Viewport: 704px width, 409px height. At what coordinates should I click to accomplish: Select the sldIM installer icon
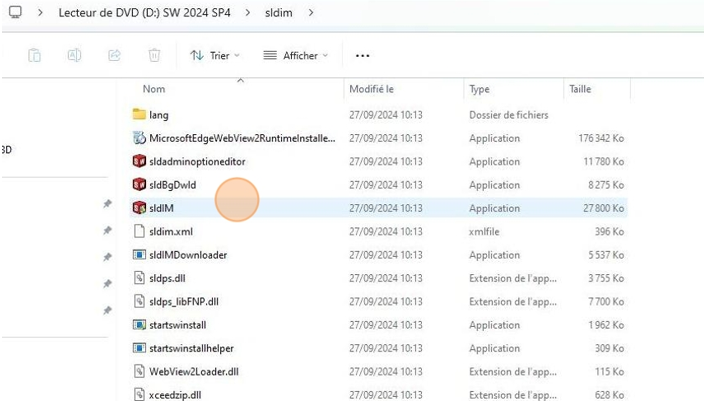[x=139, y=207]
